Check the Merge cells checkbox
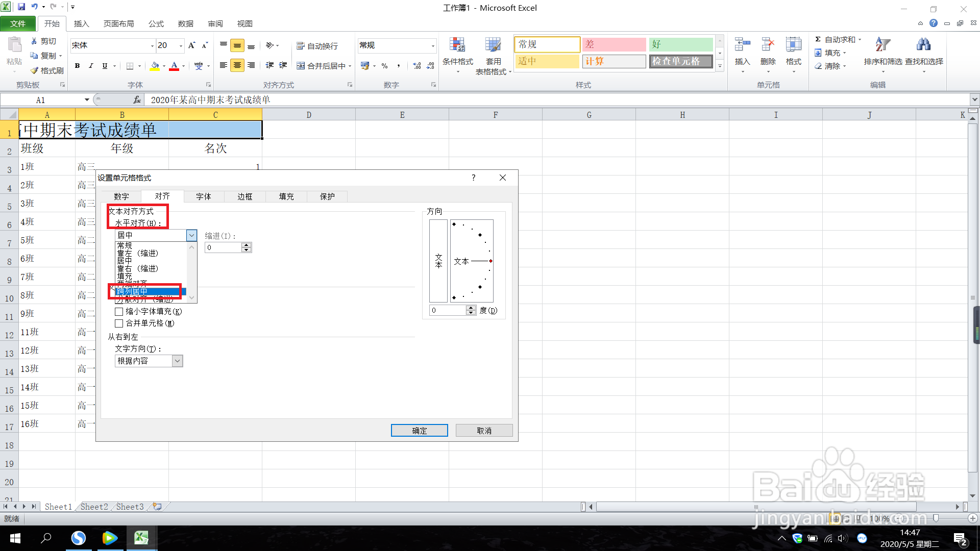Image resolution: width=980 pixels, height=551 pixels. 119,323
